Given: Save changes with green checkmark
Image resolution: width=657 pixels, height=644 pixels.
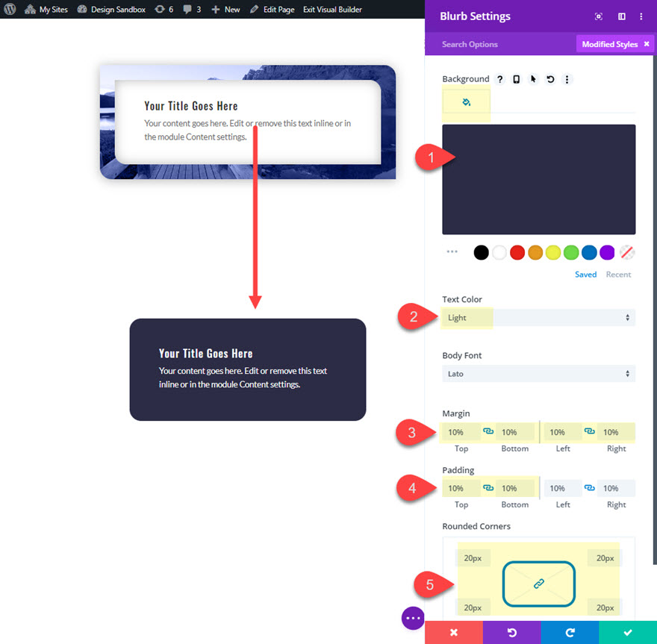Looking at the screenshot, I should 628,632.
